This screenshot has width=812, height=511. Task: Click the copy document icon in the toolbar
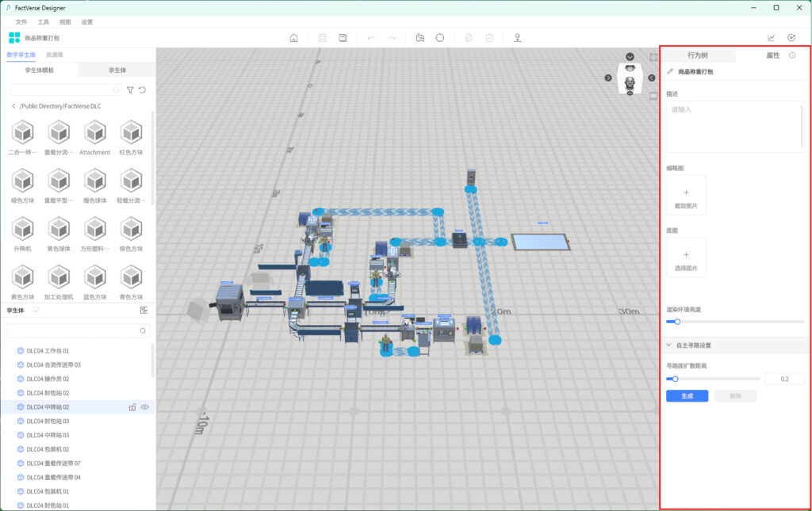(x=469, y=38)
